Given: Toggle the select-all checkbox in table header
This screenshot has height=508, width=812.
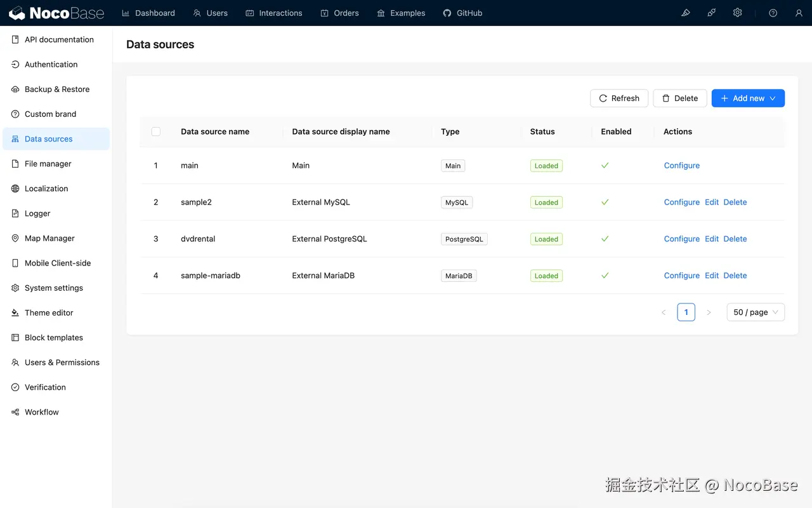Looking at the screenshot, I should point(156,131).
